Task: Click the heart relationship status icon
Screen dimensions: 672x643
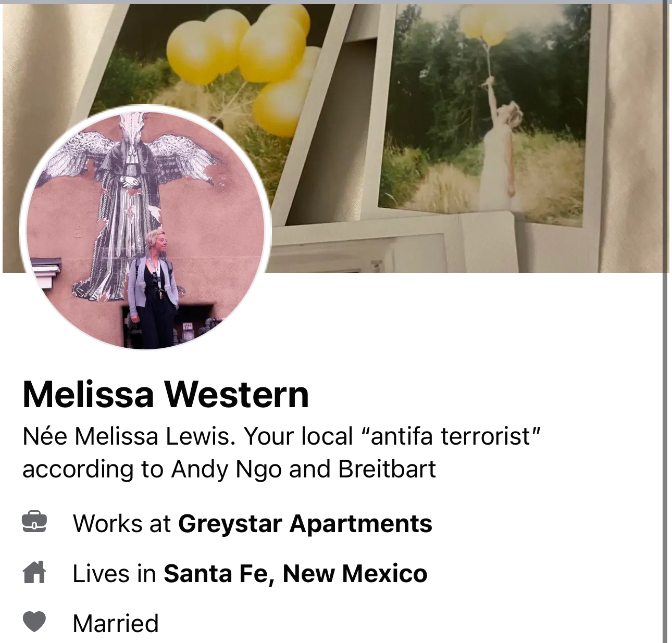Action: coord(34,622)
